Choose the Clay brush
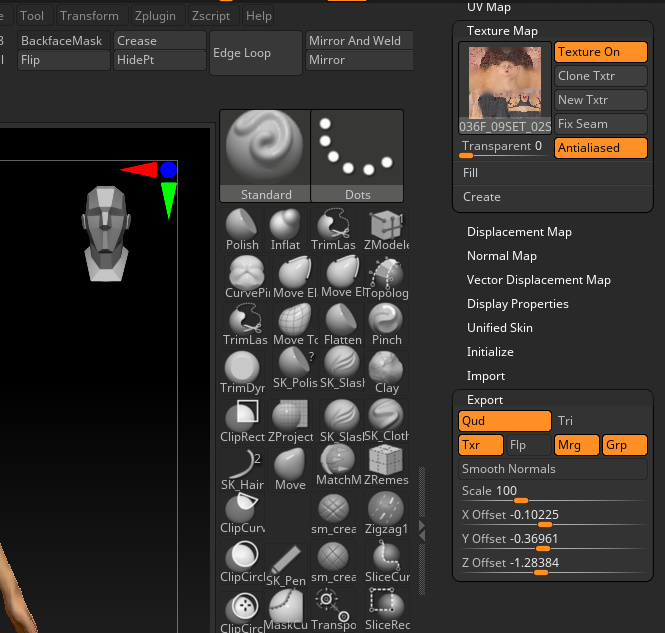 tap(385, 372)
